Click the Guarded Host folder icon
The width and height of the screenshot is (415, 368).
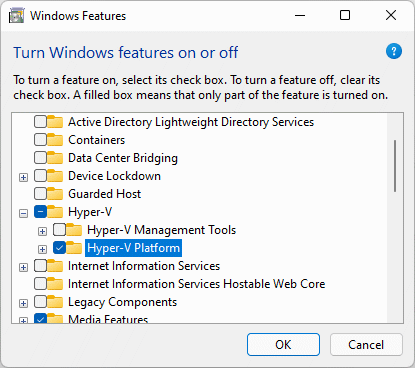(x=55, y=194)
